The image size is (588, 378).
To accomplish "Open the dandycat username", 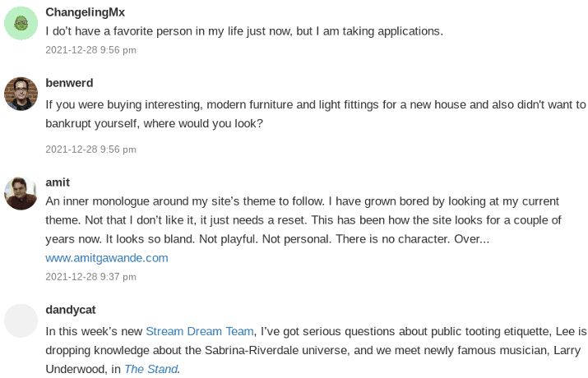I will click(x=71, y=310).
